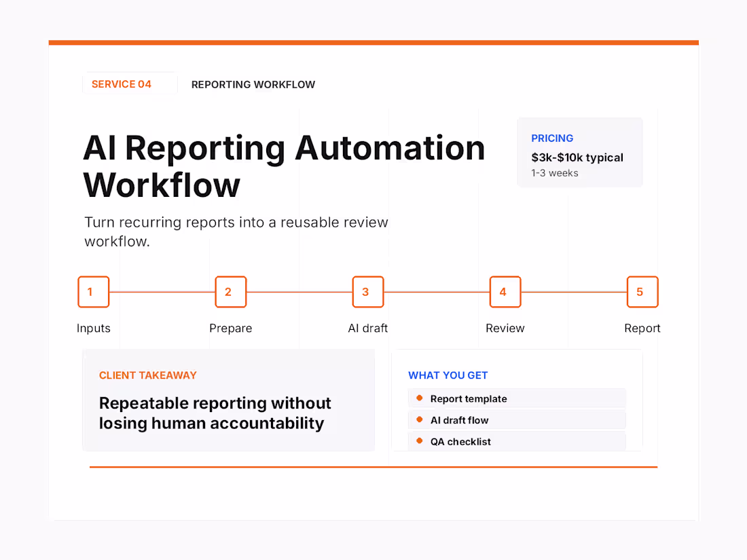Click step 4 box for Review
The image size is (747, 560).
(x=505, y=292)
